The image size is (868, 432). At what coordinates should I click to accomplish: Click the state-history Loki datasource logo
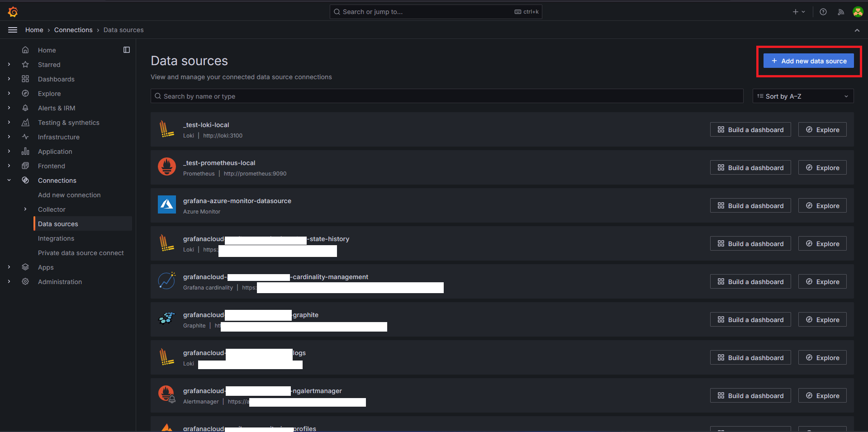(x=167, y=243)
